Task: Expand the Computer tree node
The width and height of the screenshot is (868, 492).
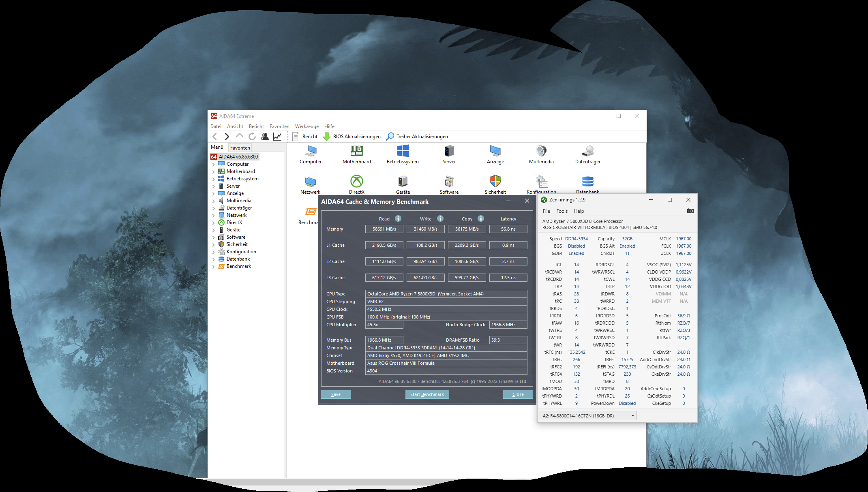Action: click(x=214, y=165)
